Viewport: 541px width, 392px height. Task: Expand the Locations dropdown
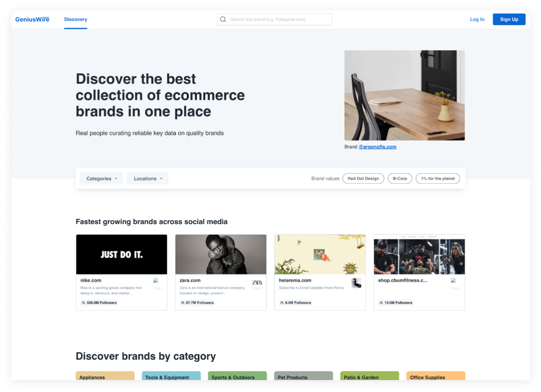click(148, 179)
